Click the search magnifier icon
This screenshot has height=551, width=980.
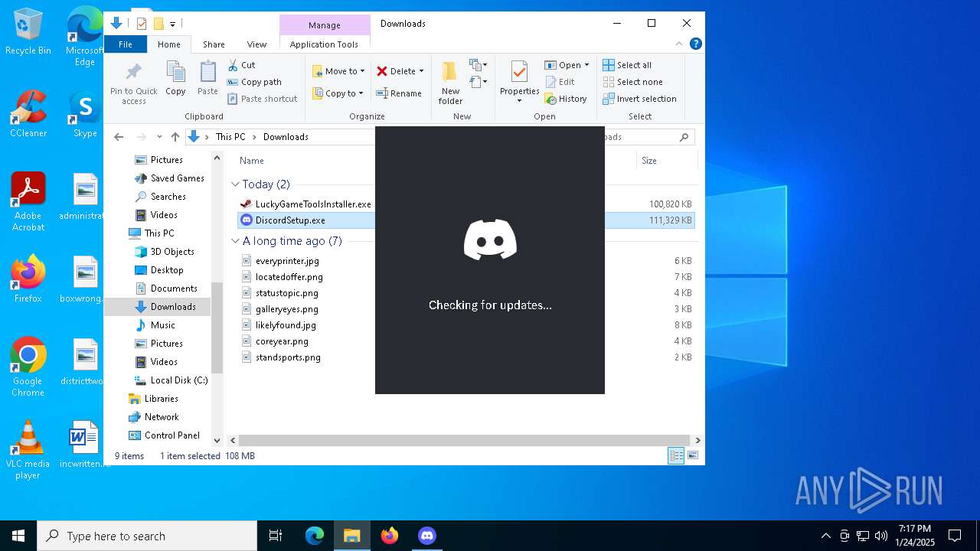pyautogui.click(x=684, y=137)
